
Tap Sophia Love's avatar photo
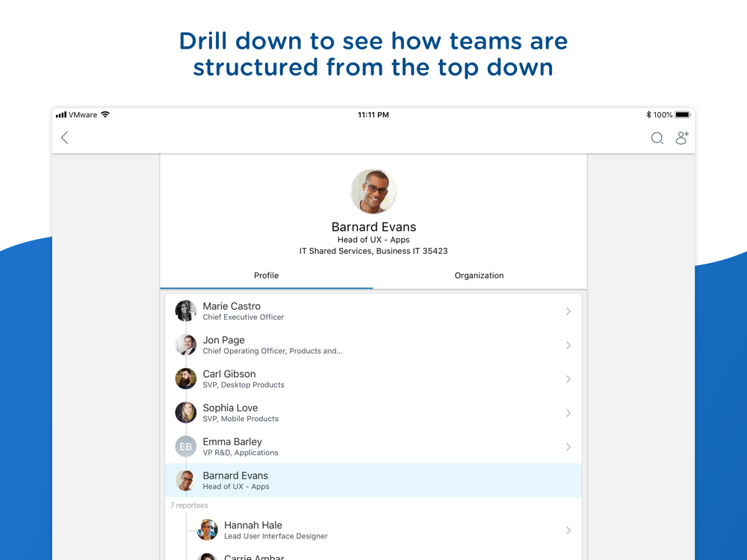[186, 412]
